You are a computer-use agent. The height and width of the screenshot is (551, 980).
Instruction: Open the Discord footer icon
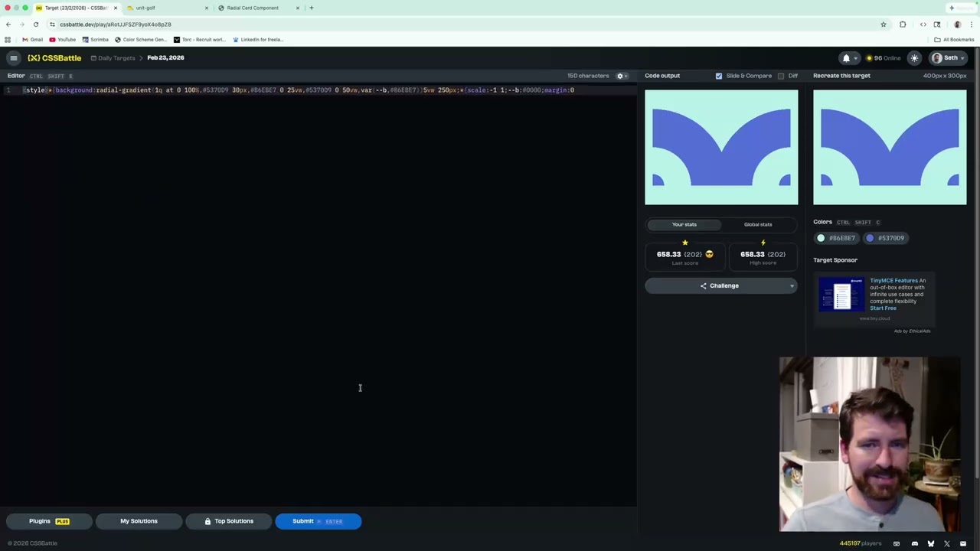pos(915,544)
